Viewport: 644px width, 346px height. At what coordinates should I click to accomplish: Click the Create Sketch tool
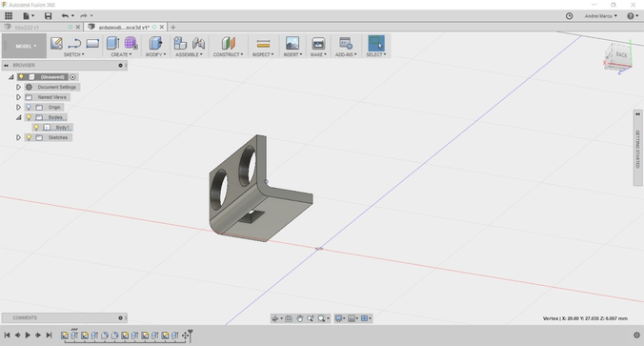56,43
